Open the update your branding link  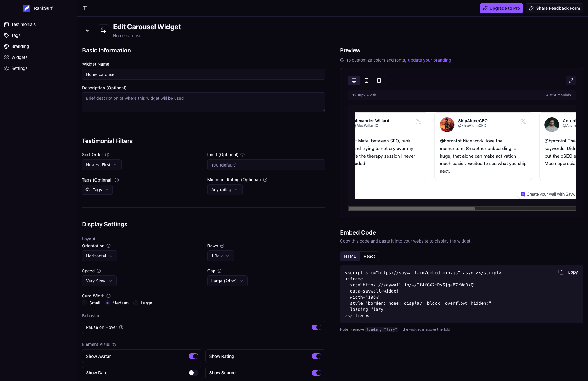coord(429,60)
